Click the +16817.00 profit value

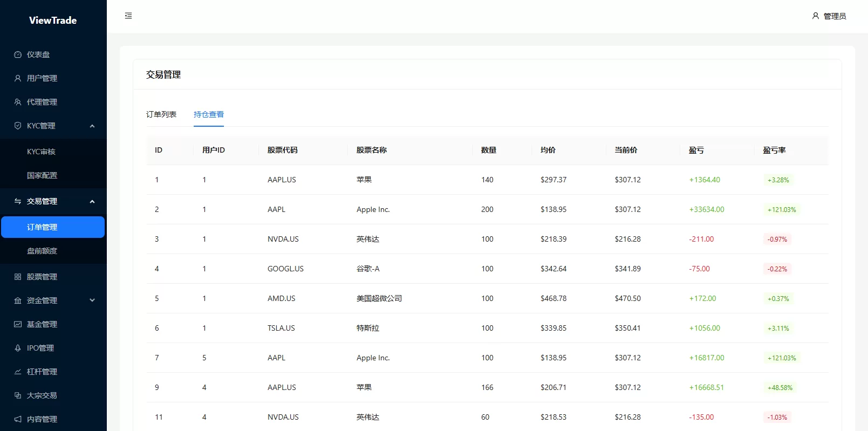(707, 358)
